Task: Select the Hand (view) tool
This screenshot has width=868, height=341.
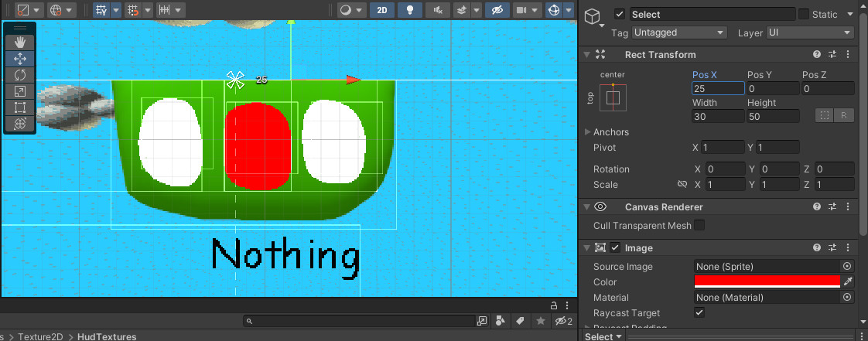Action: [20, 43]
